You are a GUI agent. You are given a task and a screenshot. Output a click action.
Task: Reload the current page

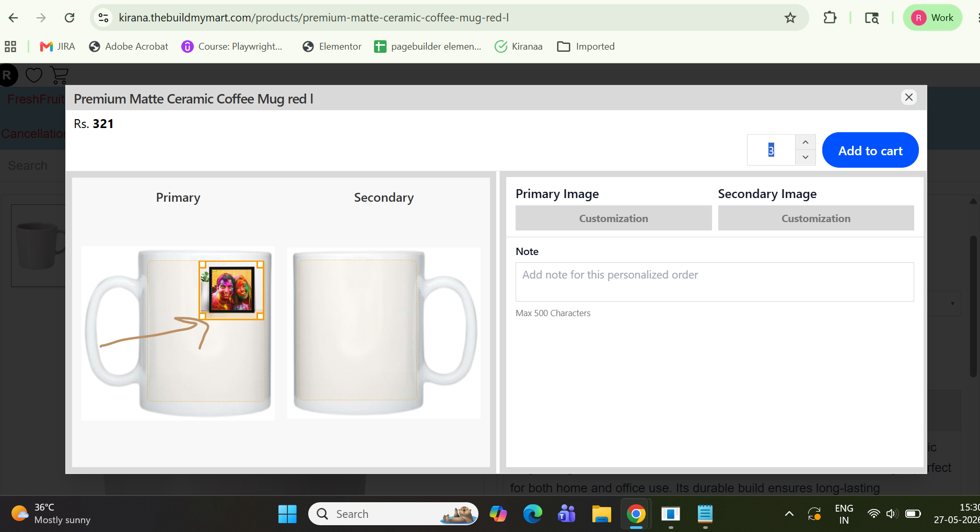[69, 18]
